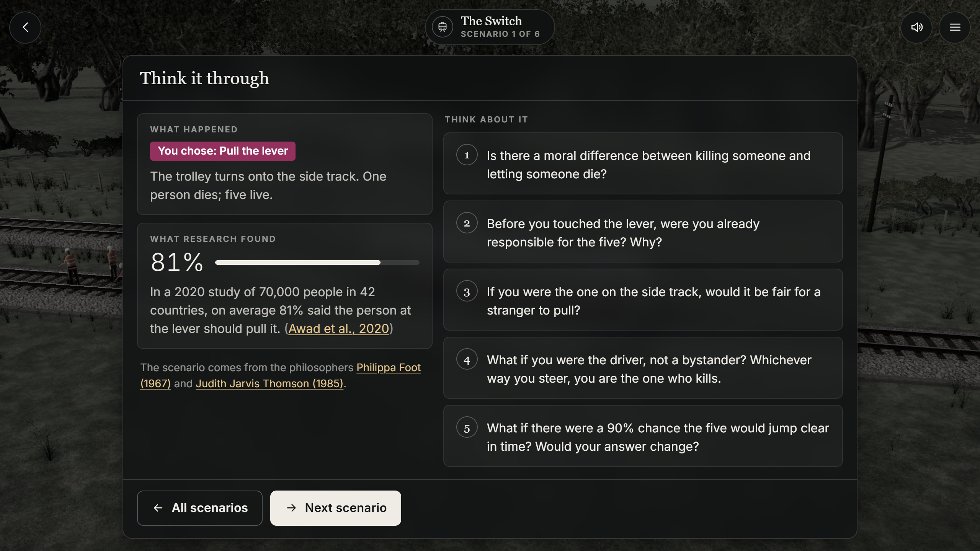The width and height of the screenshot is (980, 551).
Task: Click the numbered circle 2 icon
Action: pyautogui.click(x=467, y=223)
